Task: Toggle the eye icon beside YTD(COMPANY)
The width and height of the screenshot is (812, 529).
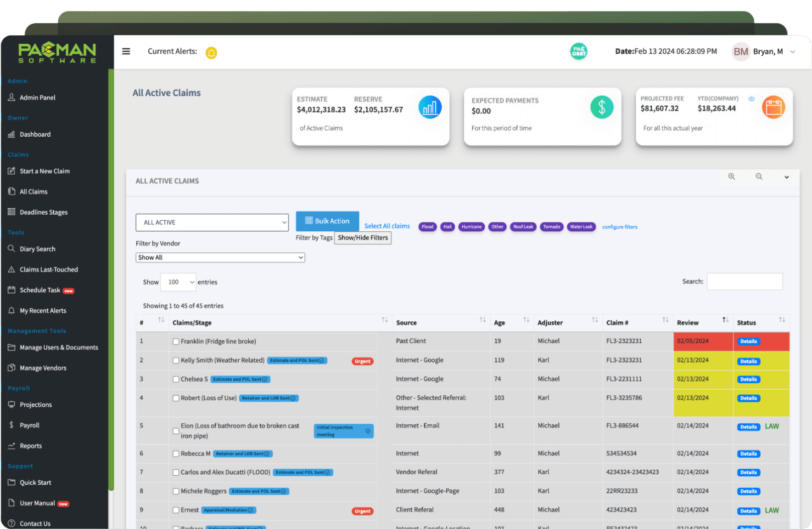Action: point(751,99)
